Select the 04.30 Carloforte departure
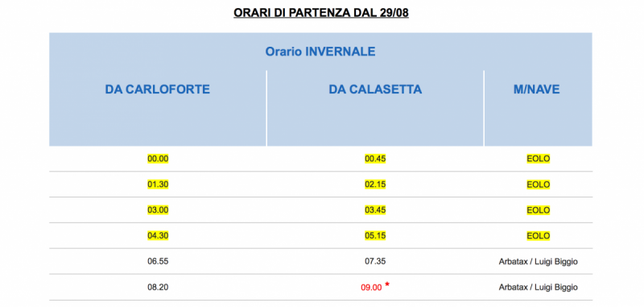Image resolution: width=644 pixels, height=307 pixels. point(158,236)
